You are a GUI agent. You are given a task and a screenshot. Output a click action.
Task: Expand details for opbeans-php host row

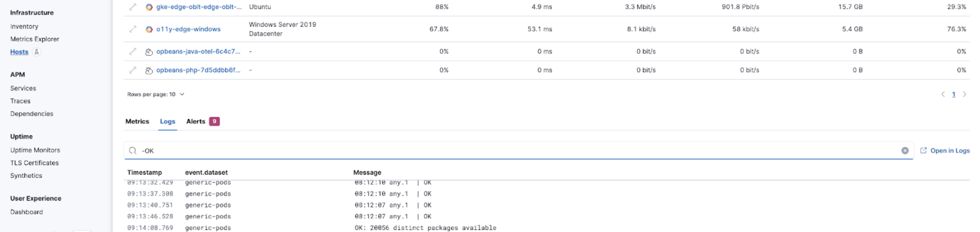[132, 70]
